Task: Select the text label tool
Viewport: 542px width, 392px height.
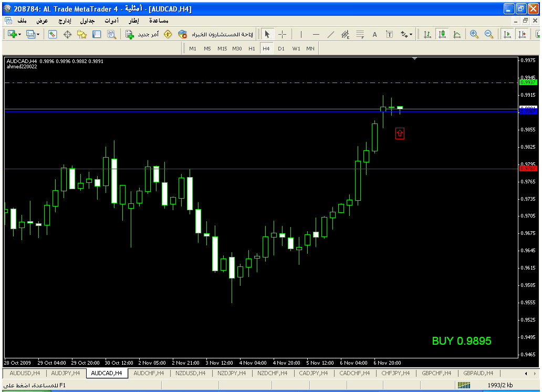Action: click(x=374, y=34)
